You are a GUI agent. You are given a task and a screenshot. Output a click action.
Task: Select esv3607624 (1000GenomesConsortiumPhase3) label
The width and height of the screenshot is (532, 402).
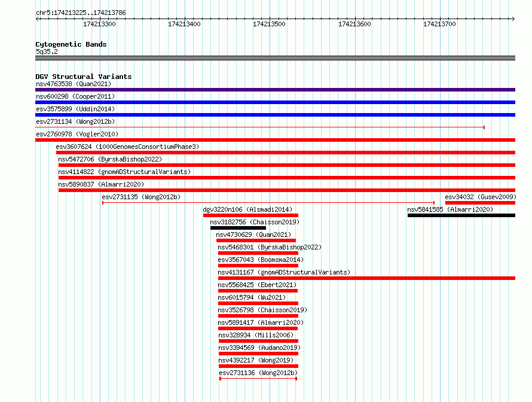tap(127, 147)
